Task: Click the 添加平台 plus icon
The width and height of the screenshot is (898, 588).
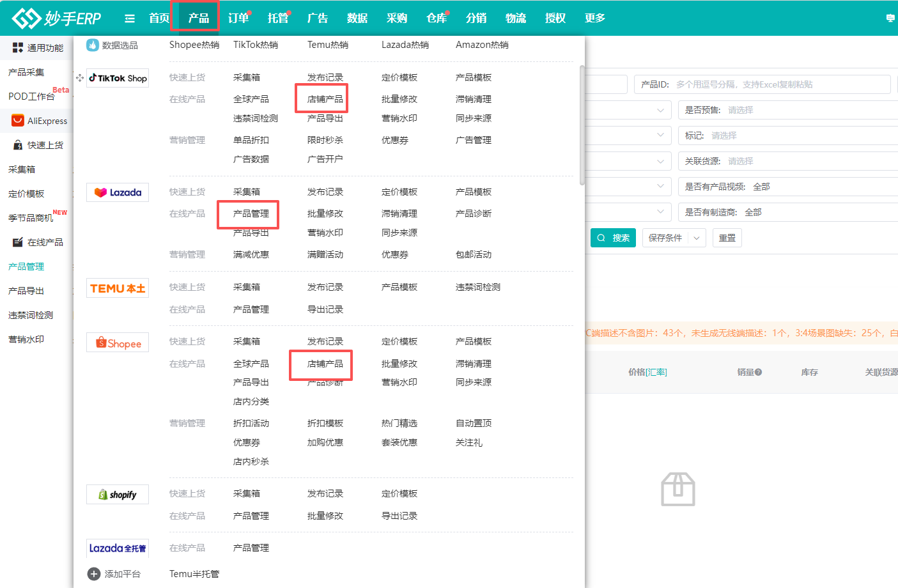Action: [x=94, y=574]
